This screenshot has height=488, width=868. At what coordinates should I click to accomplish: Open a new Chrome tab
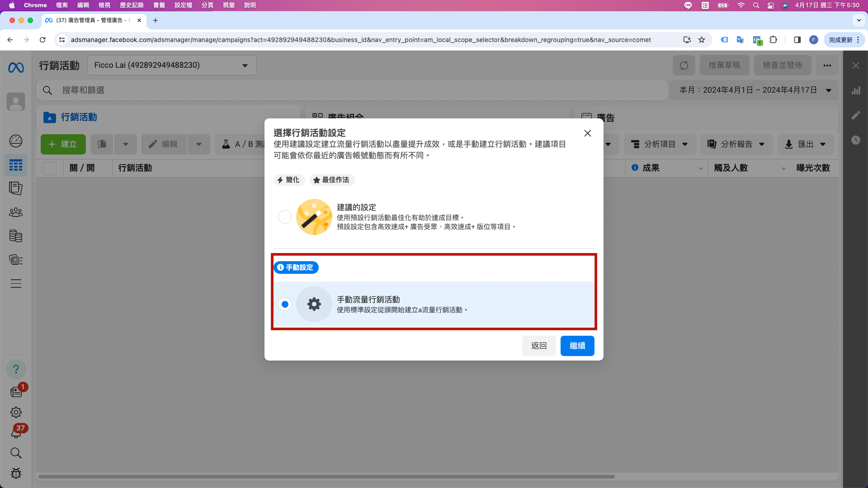(x=156, y=20)
